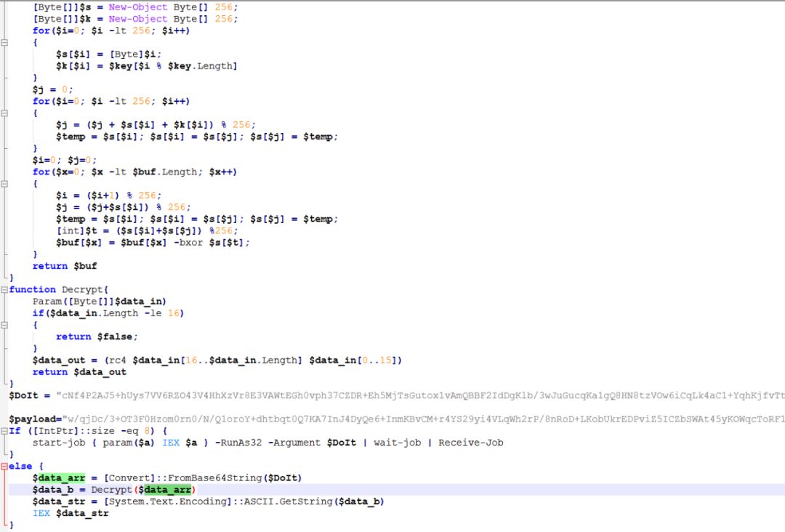
Task: Click the '$i=0; $j=0;' line
Action: tap(65, 160)
